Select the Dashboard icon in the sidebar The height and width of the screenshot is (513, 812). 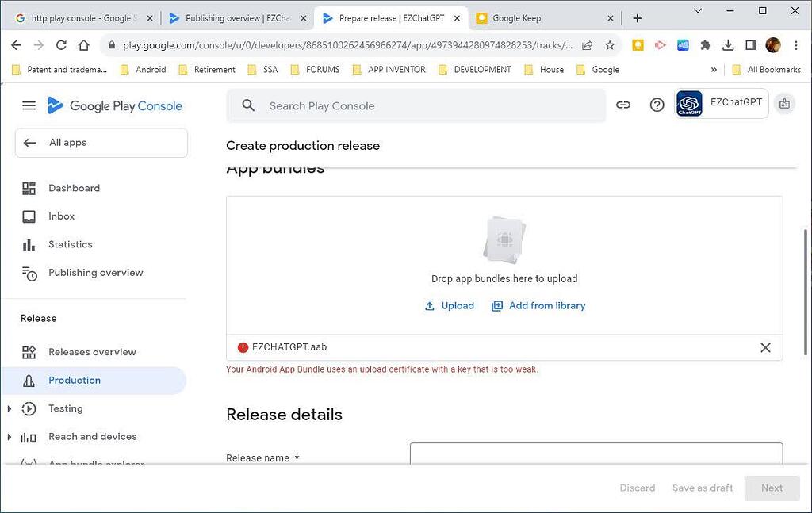29,188
